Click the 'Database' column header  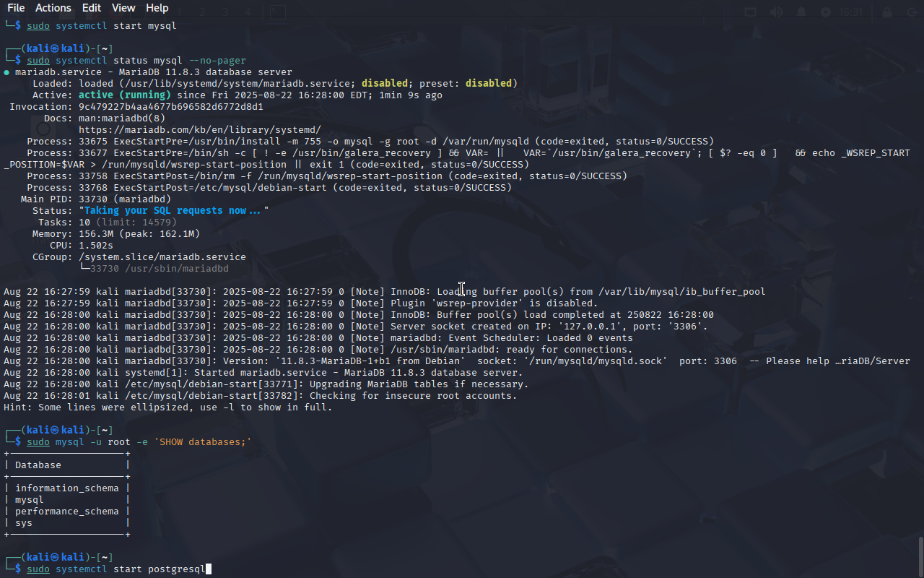[x=38, y=465]
